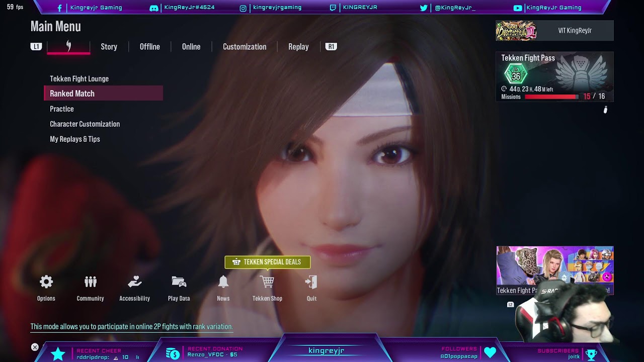Click the ranked mode description text
Viewport: 644px width, 362px height.
click(x=131, y=327)
